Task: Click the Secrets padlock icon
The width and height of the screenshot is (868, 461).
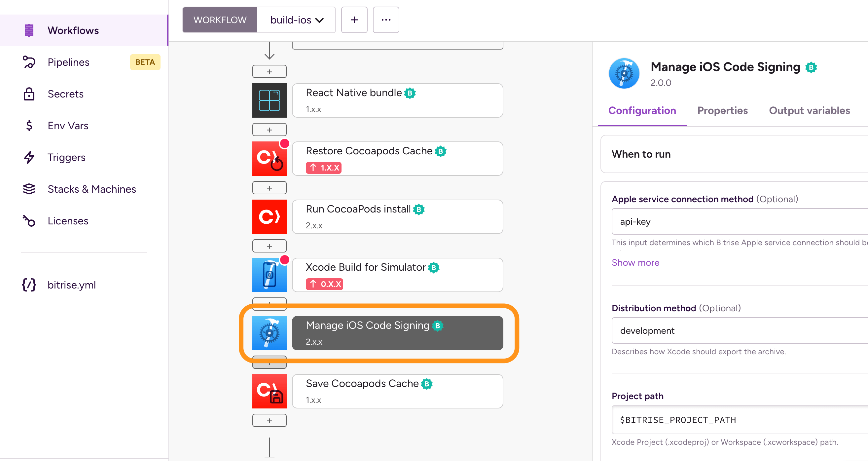Action: (29, 94)
